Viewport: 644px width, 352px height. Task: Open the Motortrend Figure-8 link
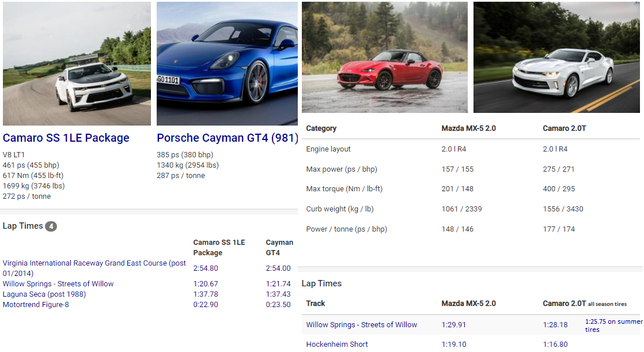point(36,305)
